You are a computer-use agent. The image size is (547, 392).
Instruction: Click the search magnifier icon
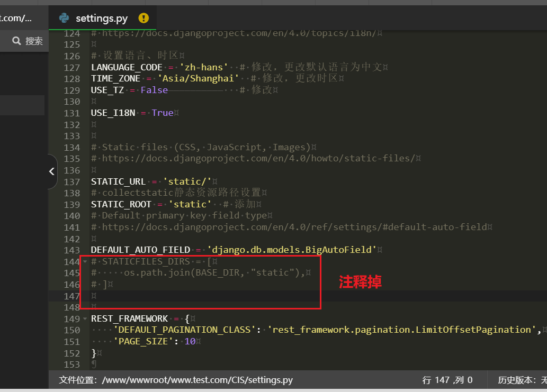click(16, 41)
